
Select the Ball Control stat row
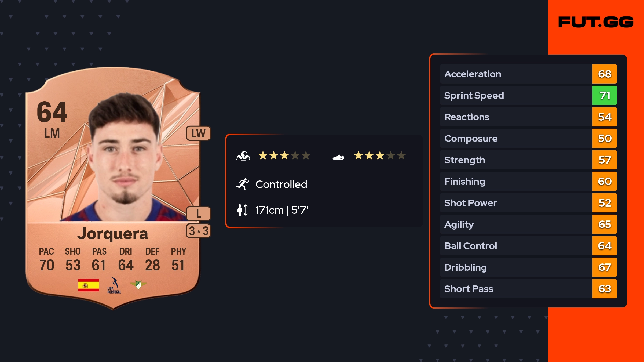coord(516,246)
